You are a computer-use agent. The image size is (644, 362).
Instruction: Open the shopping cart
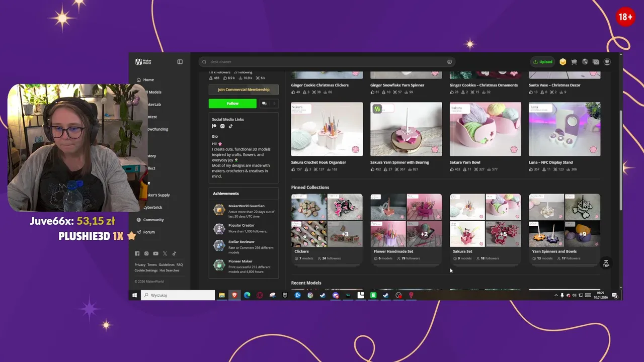point(574,62)
